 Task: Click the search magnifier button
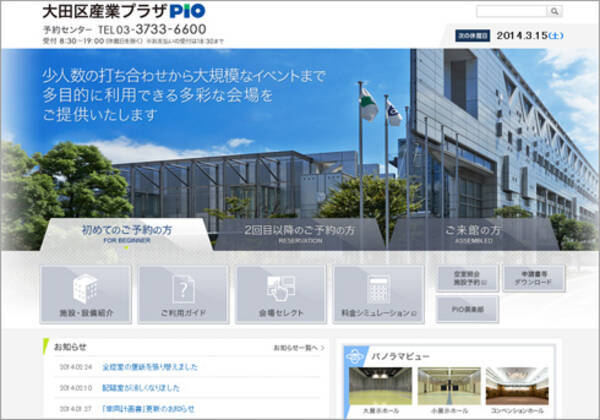pos(554,11)
